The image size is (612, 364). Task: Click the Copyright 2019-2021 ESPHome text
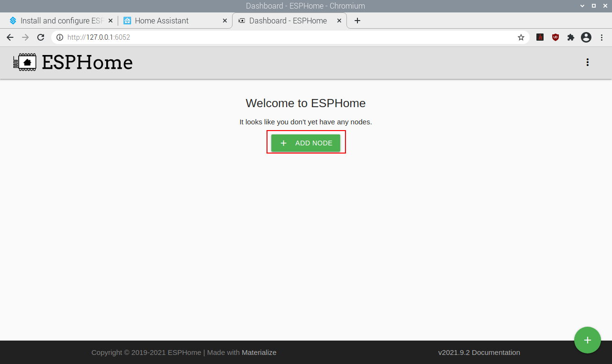146,353
